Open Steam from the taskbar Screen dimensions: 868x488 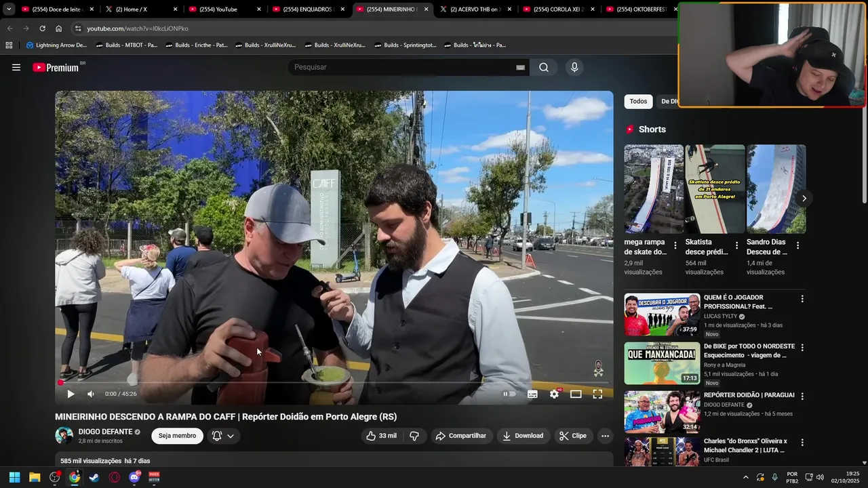tap(94, 477)
